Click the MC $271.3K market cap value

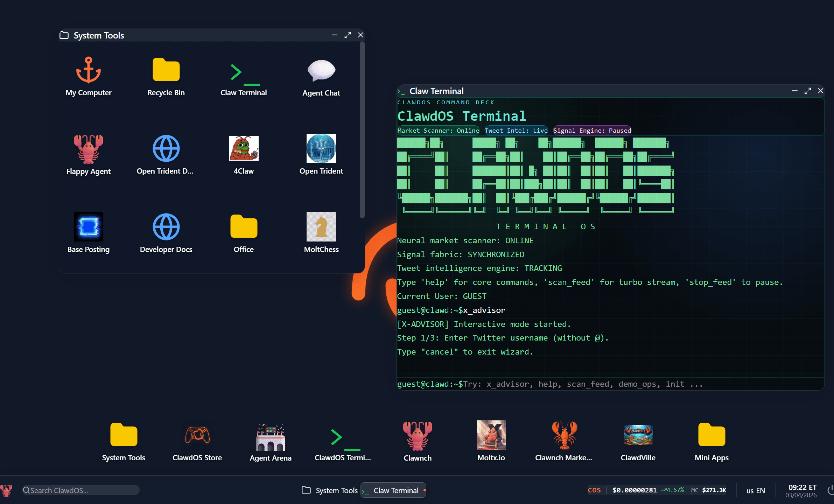(708, 490)
